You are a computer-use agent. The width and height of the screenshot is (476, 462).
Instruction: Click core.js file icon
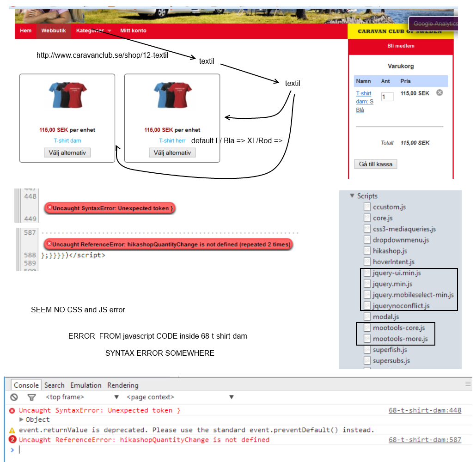(x=367, y=218)
